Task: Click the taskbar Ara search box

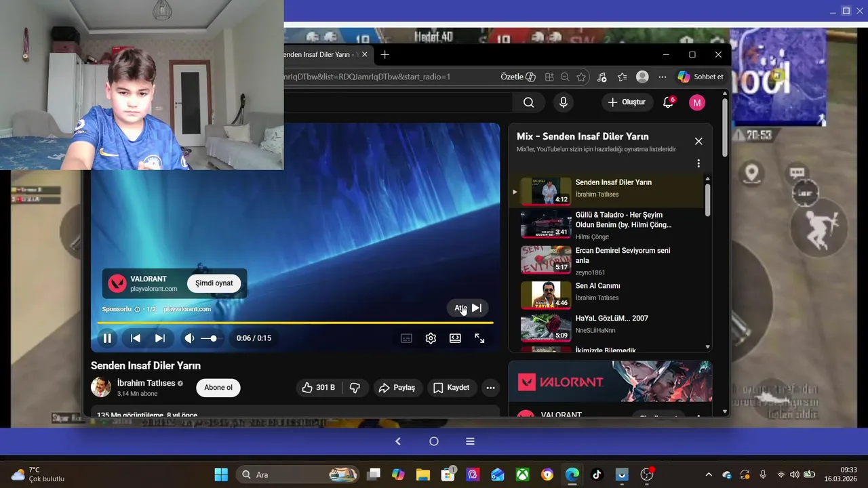Action: click(x=298, y=474)
